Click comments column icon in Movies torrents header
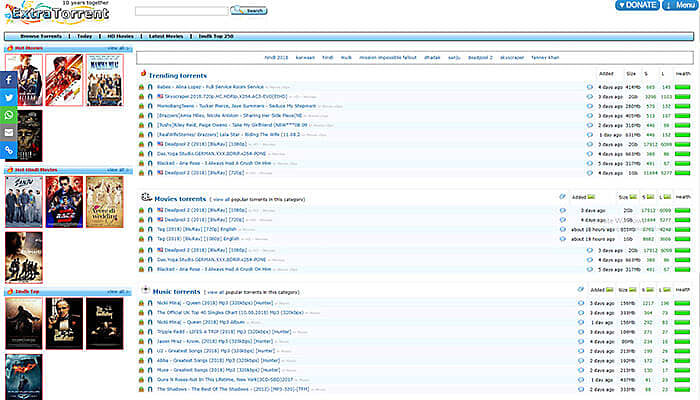Image resolution: width=700 pixels, height=400 pixels. [562, 196]
